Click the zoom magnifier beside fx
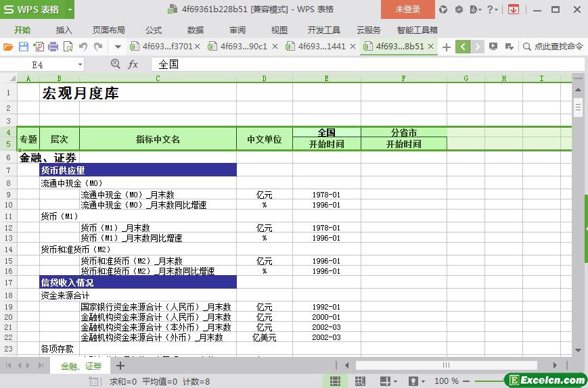The image size is (588, 388). (x=116, y=64)
